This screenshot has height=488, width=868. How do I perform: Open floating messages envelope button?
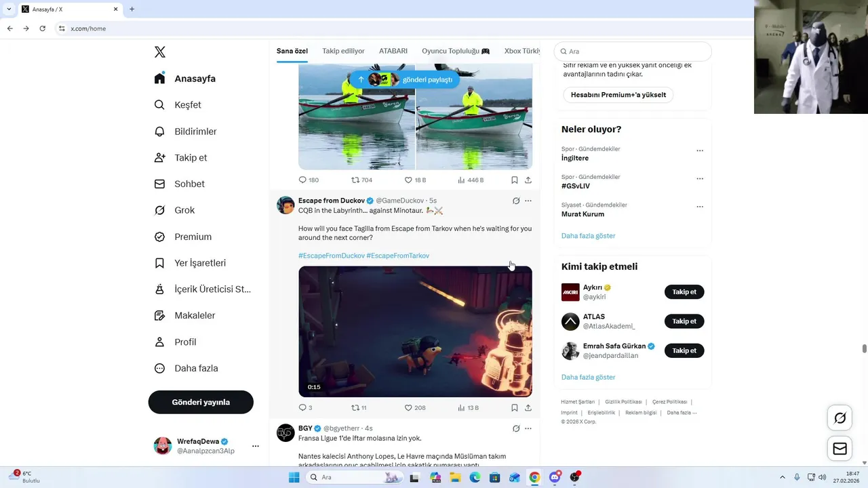tap(840, 449)
